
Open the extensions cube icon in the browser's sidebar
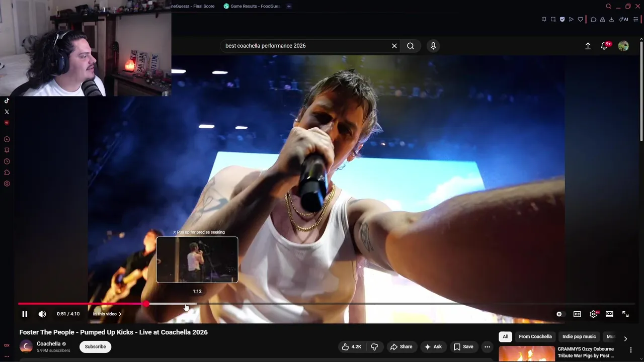7,172
